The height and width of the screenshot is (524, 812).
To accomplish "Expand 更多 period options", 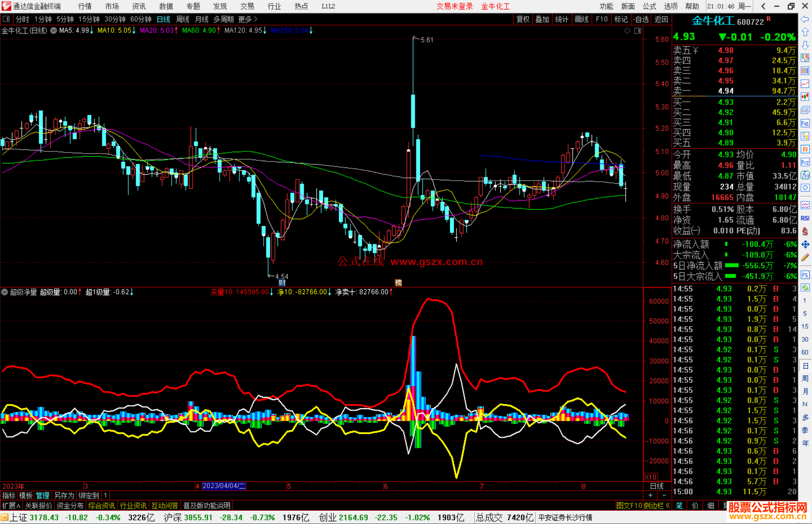I will tap(248, 19).
